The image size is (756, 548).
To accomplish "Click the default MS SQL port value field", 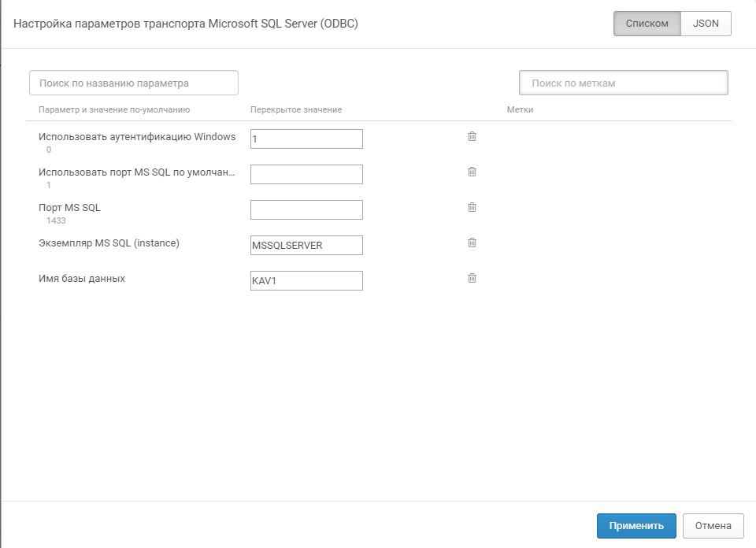I will click(306, 175).
